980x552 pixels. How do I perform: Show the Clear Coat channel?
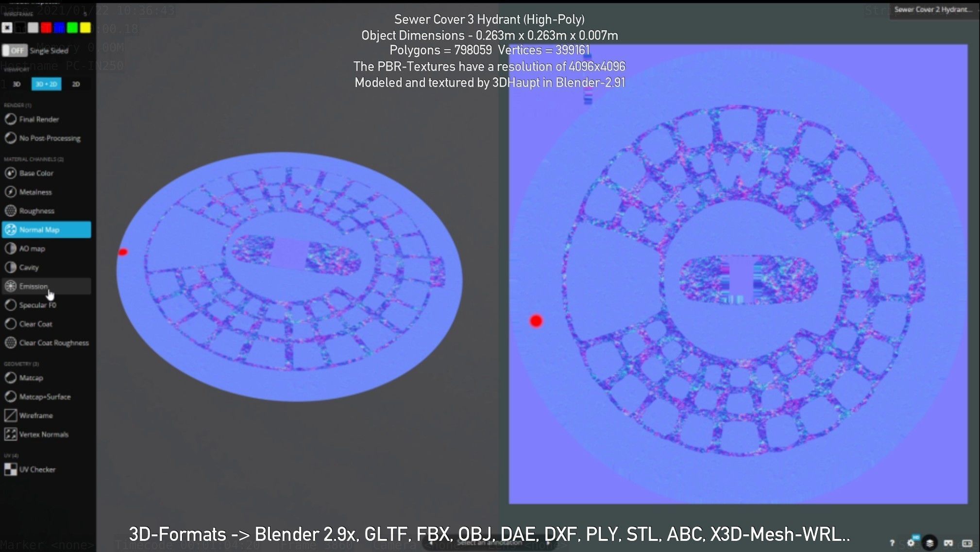tap(29, 324)
